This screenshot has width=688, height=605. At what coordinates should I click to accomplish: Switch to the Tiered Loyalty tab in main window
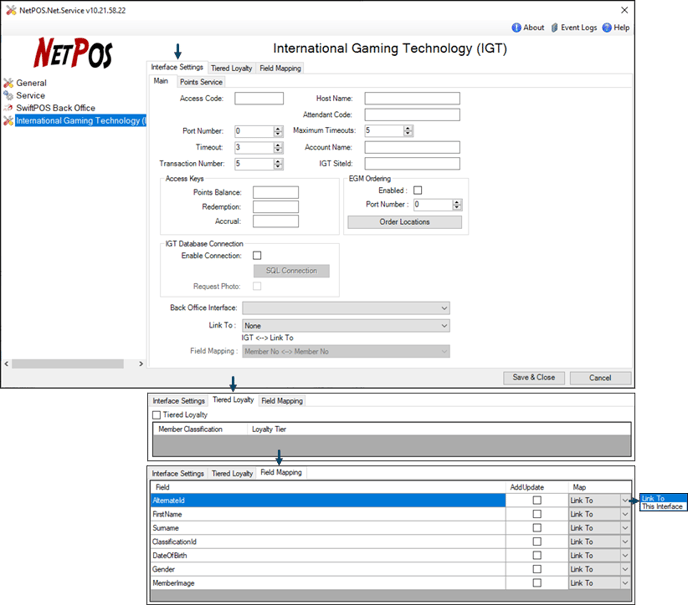click(231, 68)
